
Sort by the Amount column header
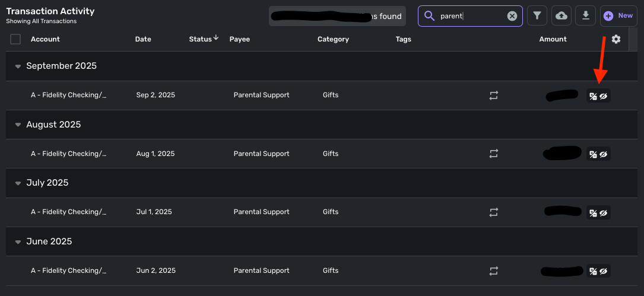[x=553, y=39]
